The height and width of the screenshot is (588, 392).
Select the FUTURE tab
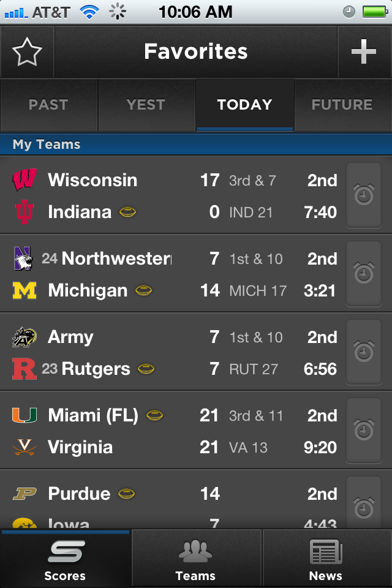342,105
